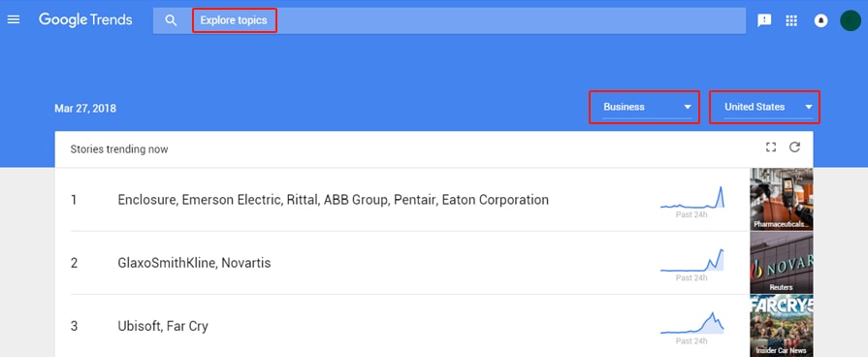
Task: Refresh the trending stories list
Action: 794,147
